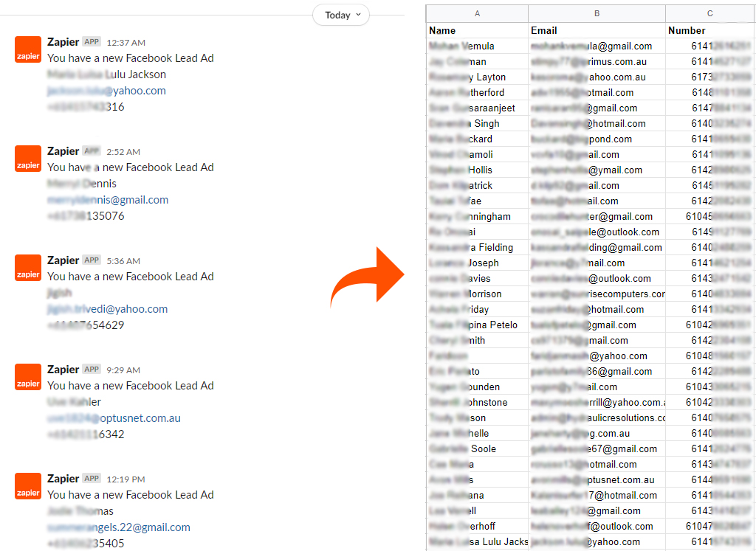
Task: Select the name cell with Lulu Jacks in spreadsheet
Action: click(x=478, y=542)
